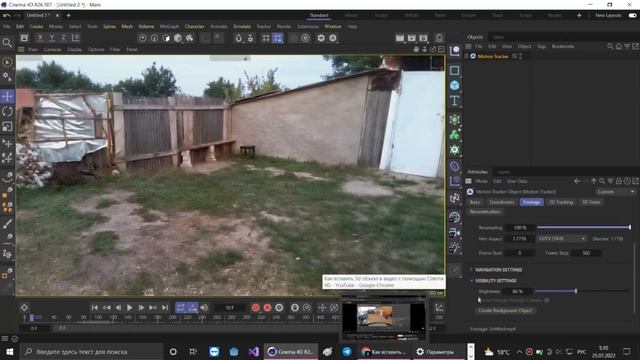The height and width of the screenshot is (360, 640).
Task: Toggle the coordinate system icon
Action: point(76,38)
